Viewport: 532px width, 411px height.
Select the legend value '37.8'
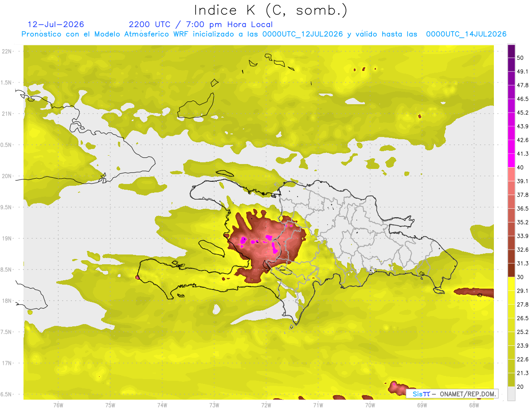pos(523,195)
